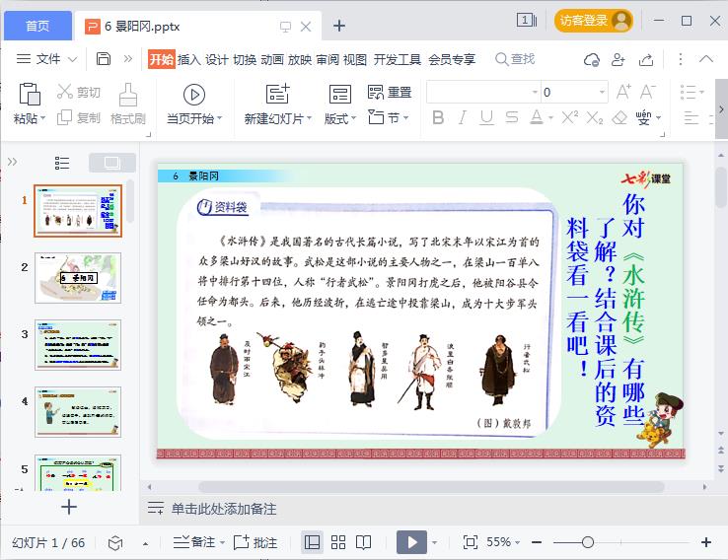Click the zoom slider handle
The image size is (728, 560).
[x=587, y=542]
